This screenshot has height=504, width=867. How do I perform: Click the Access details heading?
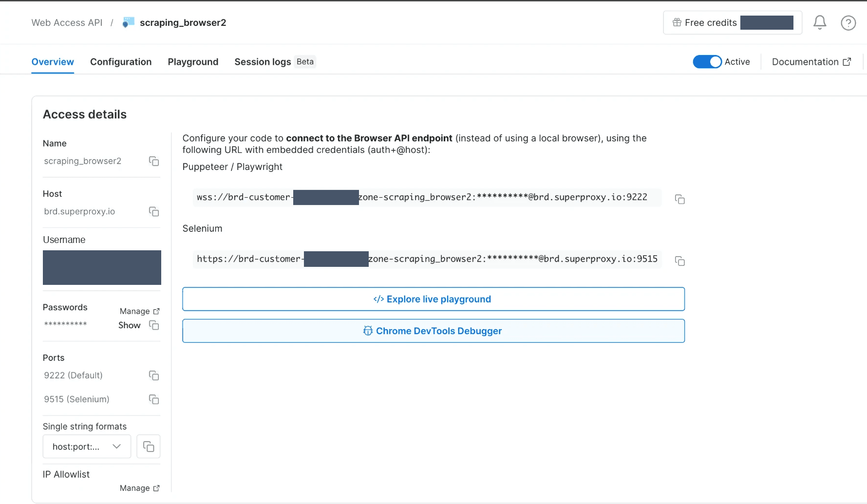tap(85, 114)
